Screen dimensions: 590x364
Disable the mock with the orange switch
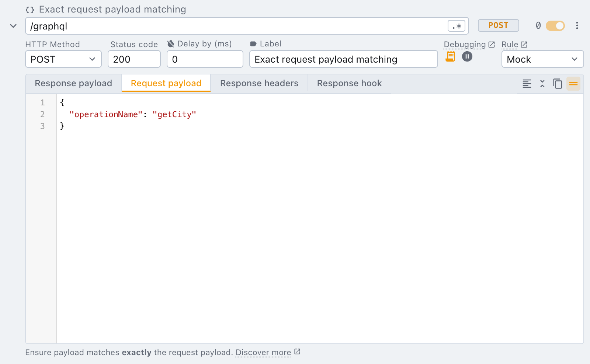555,26
